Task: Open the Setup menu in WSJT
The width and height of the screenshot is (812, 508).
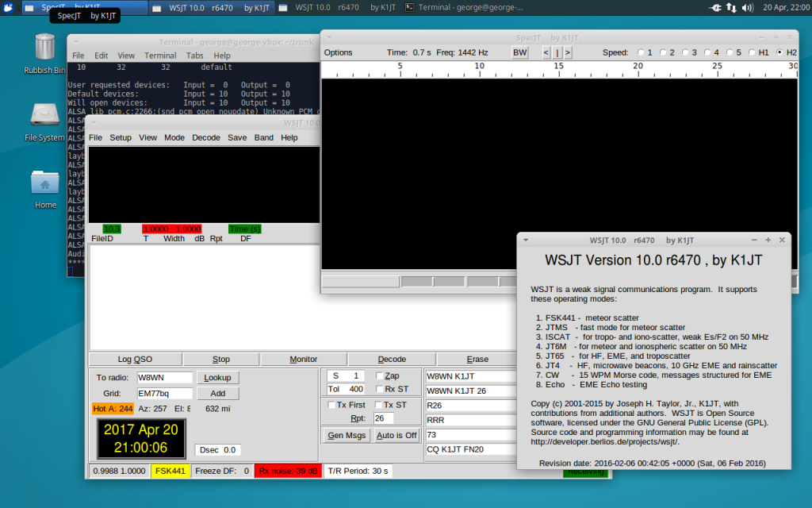Action: pos(121,137)
